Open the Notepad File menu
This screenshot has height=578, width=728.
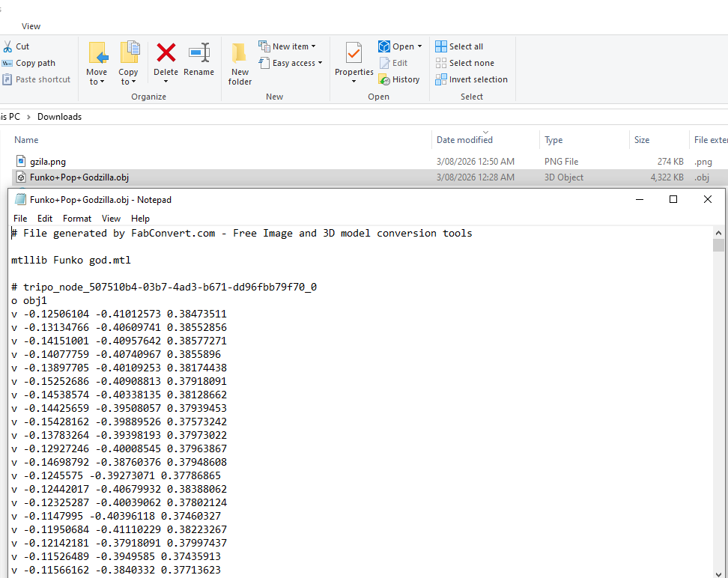point(20,219)
